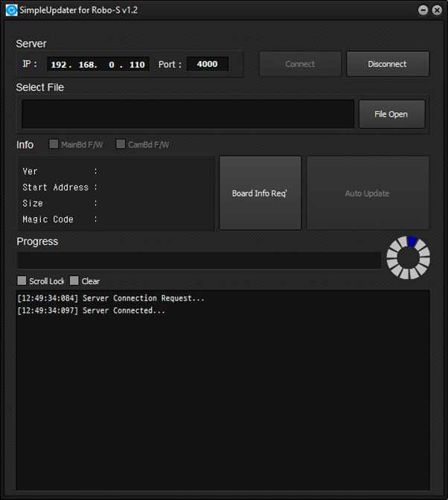
Task: Click the Port field showing 4000
Action: (x=207, y=64)
